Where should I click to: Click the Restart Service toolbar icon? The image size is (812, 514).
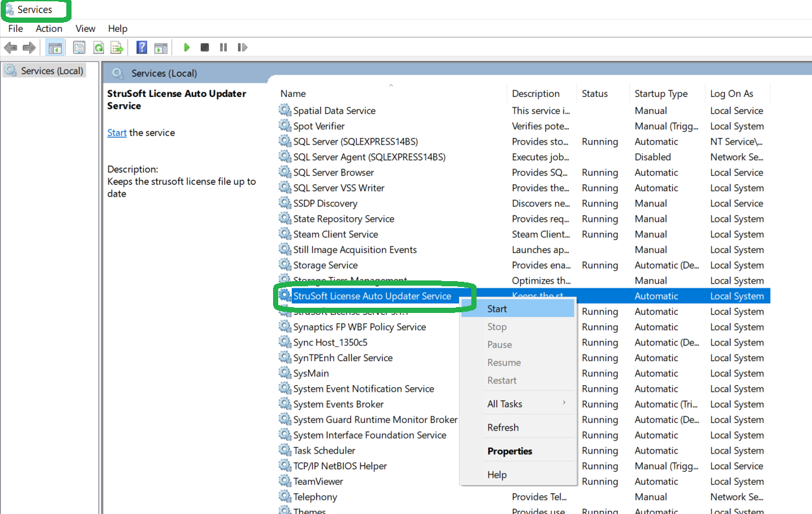pos(242,47)
